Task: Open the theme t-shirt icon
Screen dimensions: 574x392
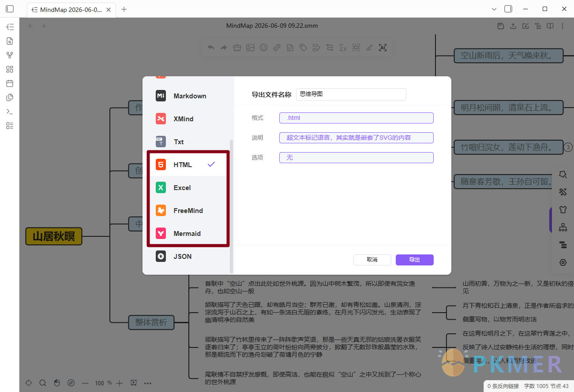Action: tap(563, 209)
